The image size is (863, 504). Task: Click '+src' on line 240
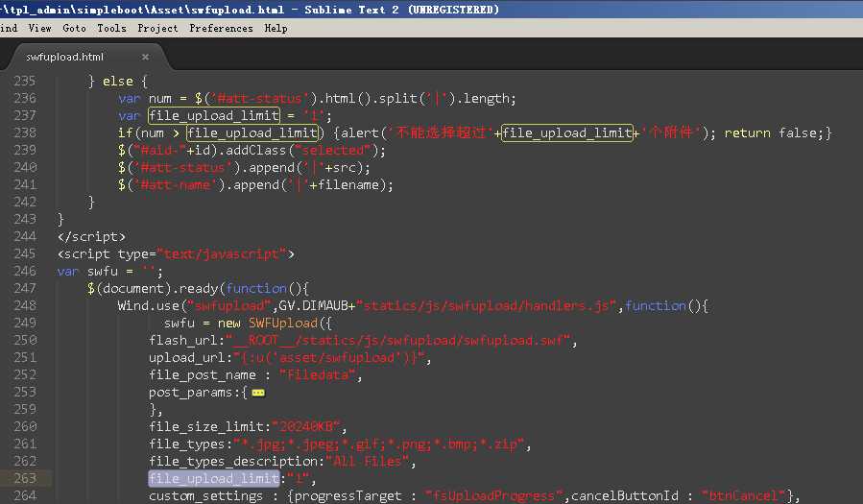click(x=340, y=168)
